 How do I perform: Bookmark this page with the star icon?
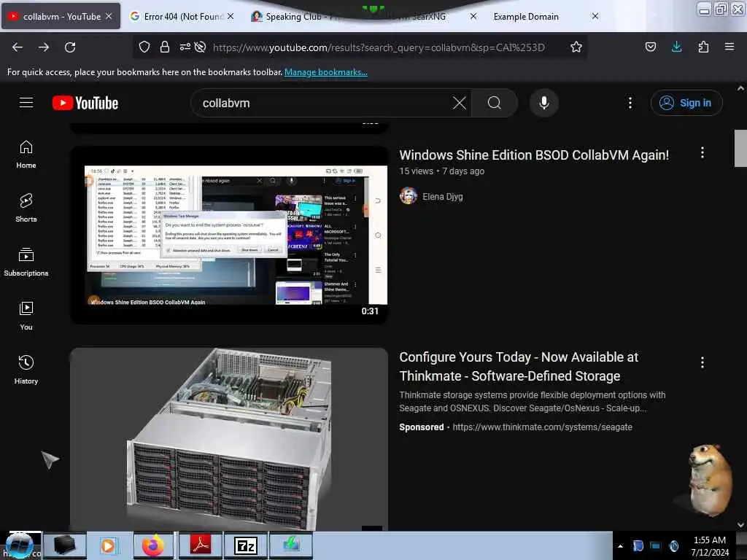click(x=576, y=47)
